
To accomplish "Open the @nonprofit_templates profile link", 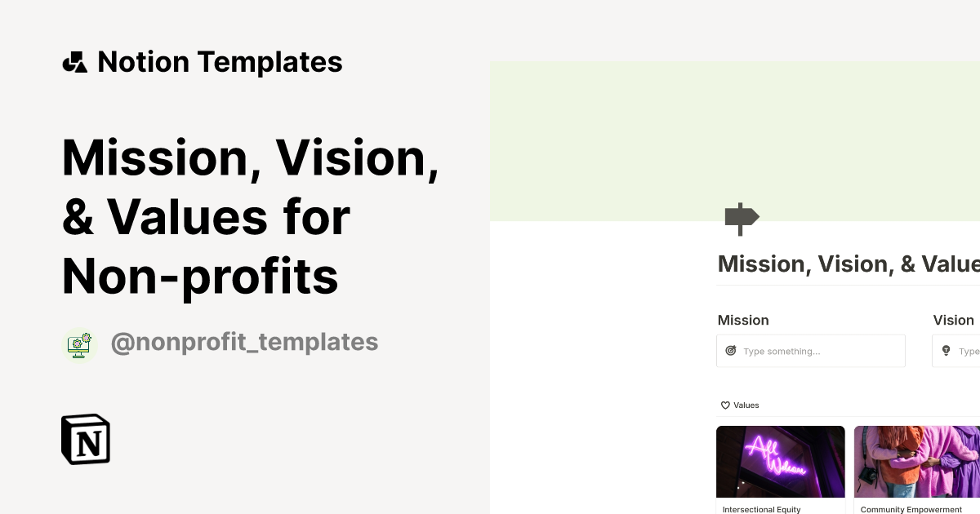I will pyautogui.click(x=244, y=342).
